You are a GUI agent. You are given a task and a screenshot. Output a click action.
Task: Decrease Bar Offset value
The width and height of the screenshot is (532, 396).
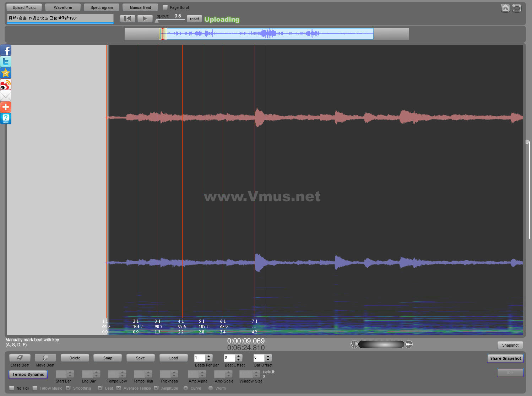[268, 360]
